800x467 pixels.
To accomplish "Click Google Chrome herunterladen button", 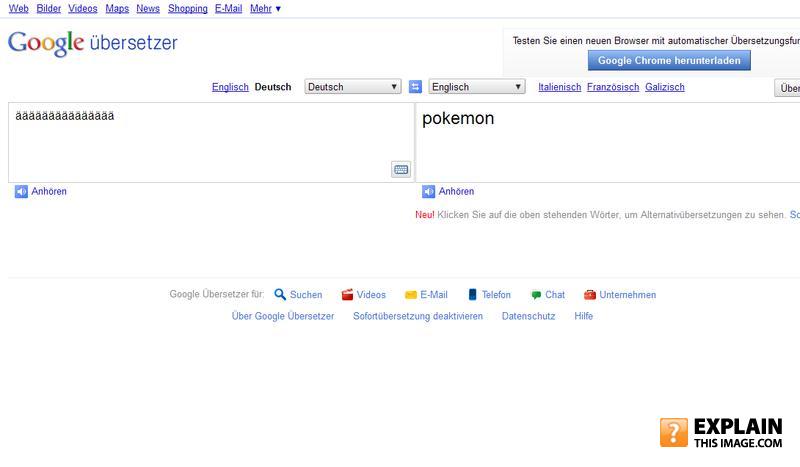I will [x=669, y=60].
